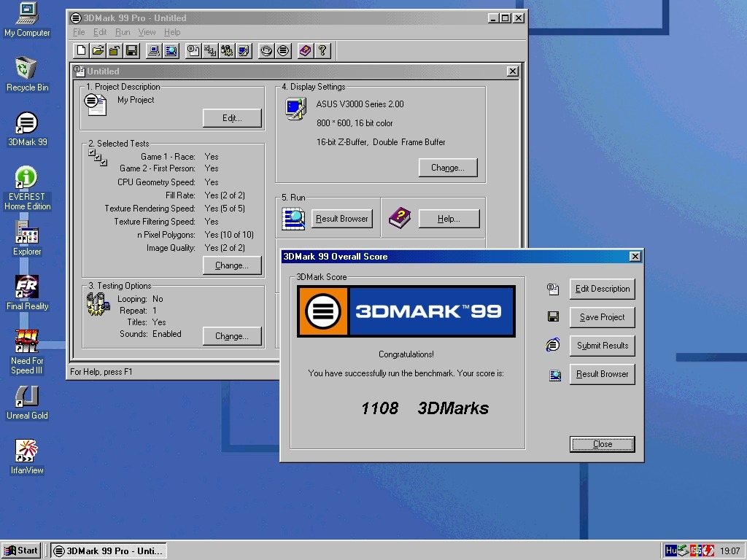Click the Edit Description button
This screenshot has height=560, width=747.
602,289
